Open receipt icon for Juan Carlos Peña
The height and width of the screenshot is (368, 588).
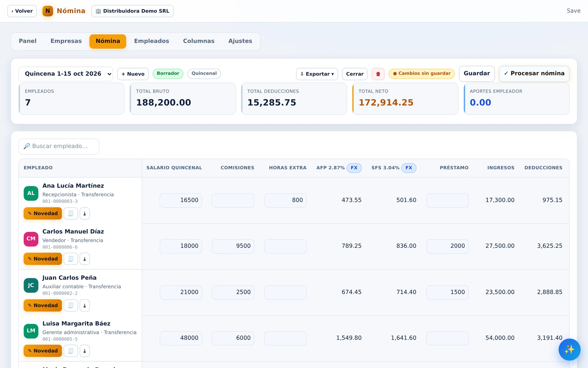point(71,305)
